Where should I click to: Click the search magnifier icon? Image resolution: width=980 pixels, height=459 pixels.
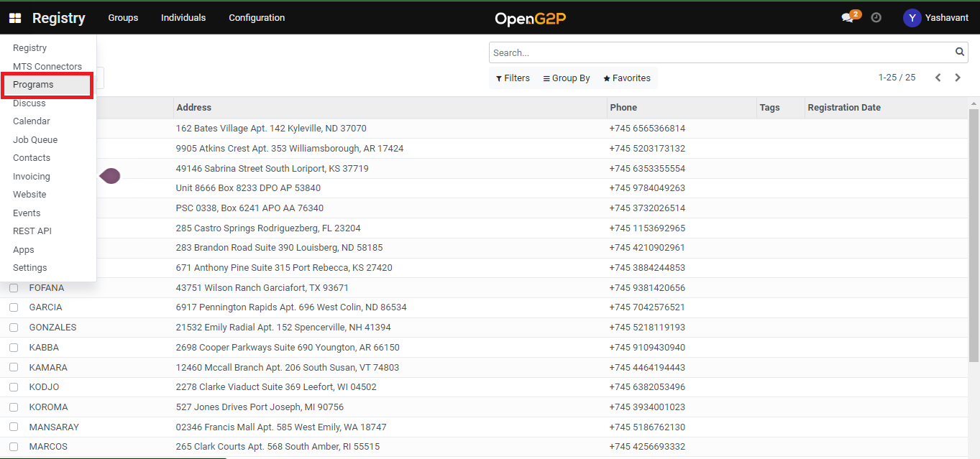[x=959, y=52]
